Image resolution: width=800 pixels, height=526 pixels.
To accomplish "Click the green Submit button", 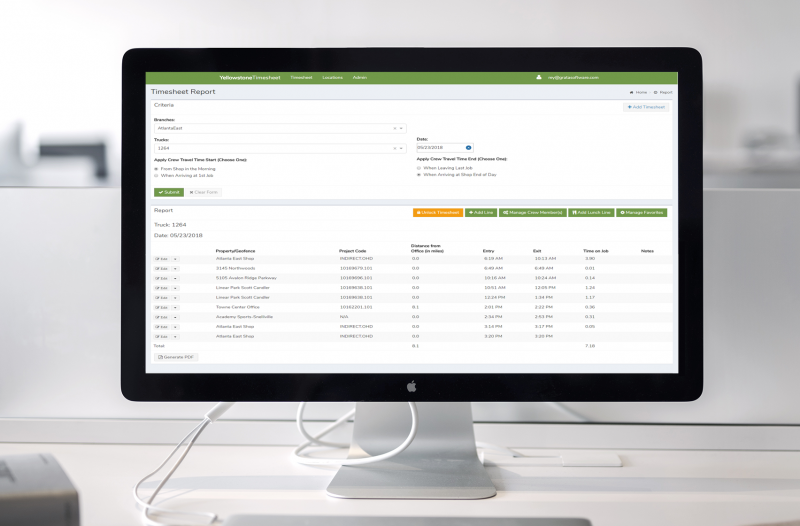I will [169, 192].
